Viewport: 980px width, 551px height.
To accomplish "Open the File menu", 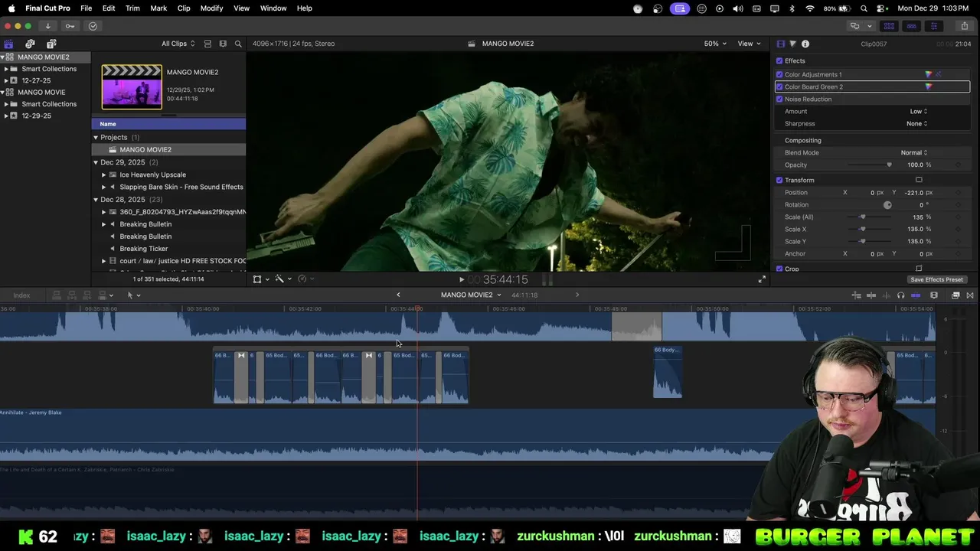I will point(87,8).
